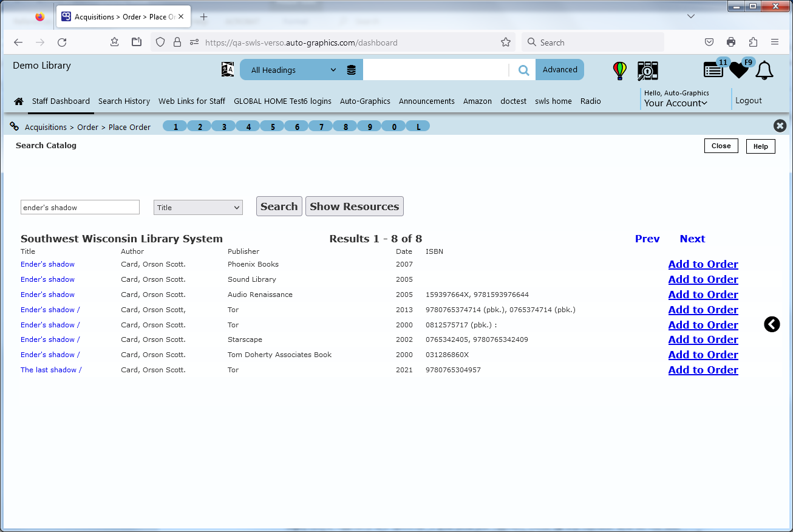Open the All Headings dropdown
This screenshot has width=793, height=532.
[294, 70]
